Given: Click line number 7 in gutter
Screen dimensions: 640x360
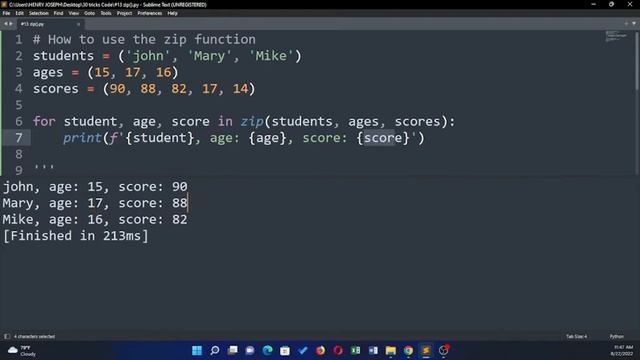Looking at the screenshot, I should pyautogui.click(x=19, y=138).
